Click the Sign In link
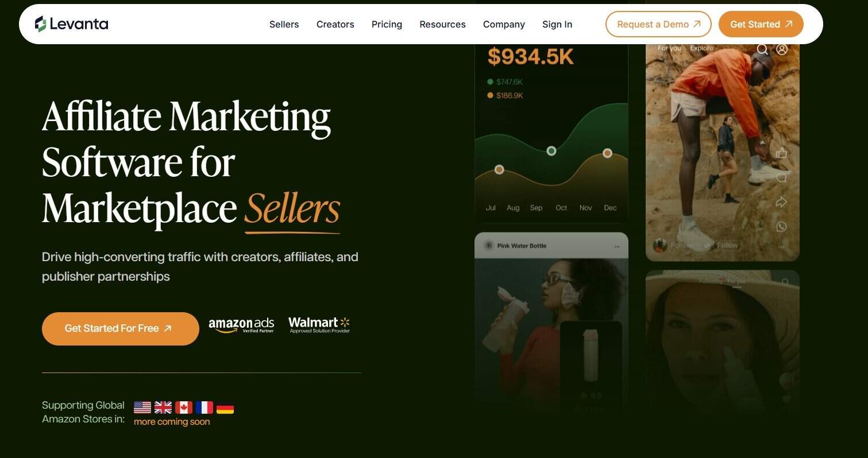Screen dimensions: 868x458 point(557,24)
